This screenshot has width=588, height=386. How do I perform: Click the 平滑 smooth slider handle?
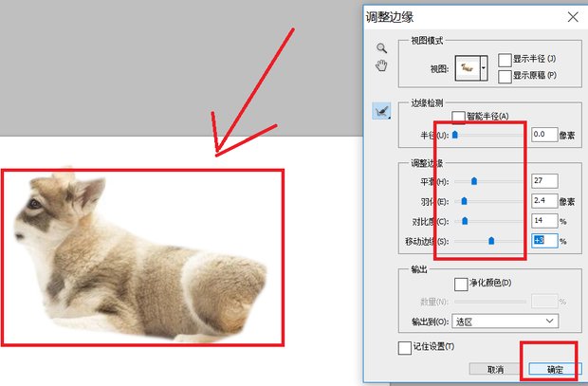coord(474,180)
